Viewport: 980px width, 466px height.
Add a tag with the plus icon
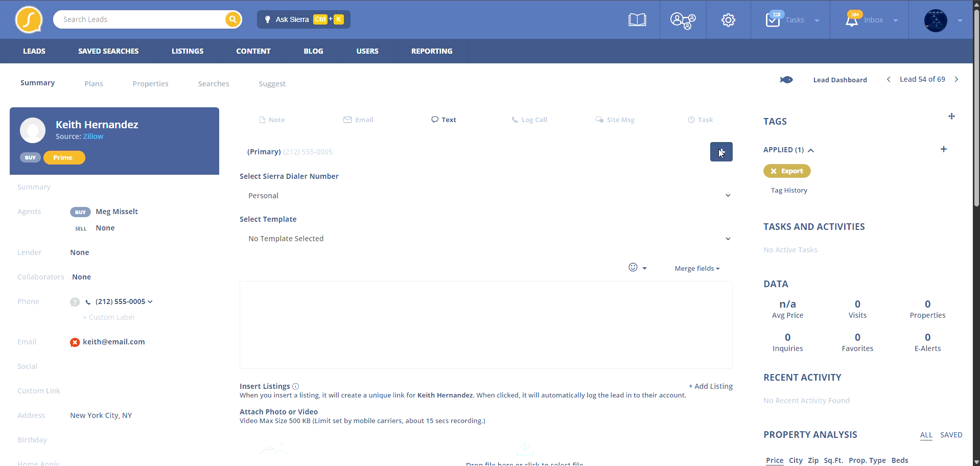944,149
